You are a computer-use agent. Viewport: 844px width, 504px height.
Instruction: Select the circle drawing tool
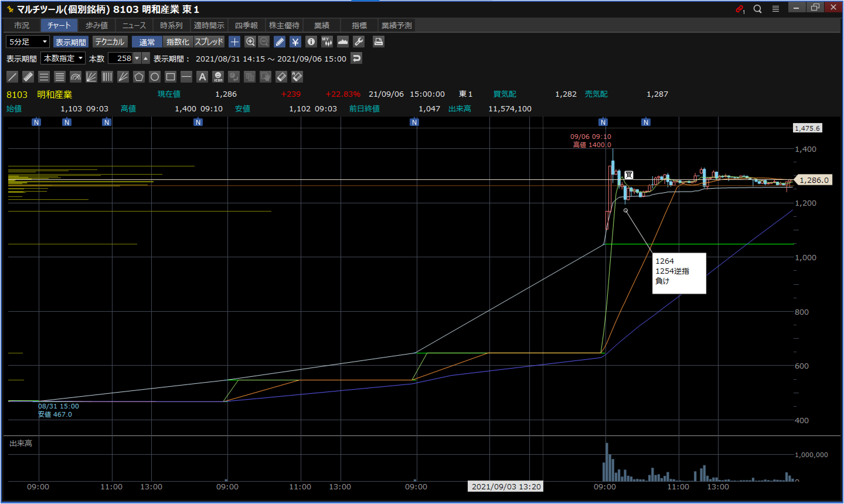(x=154, y=77)
